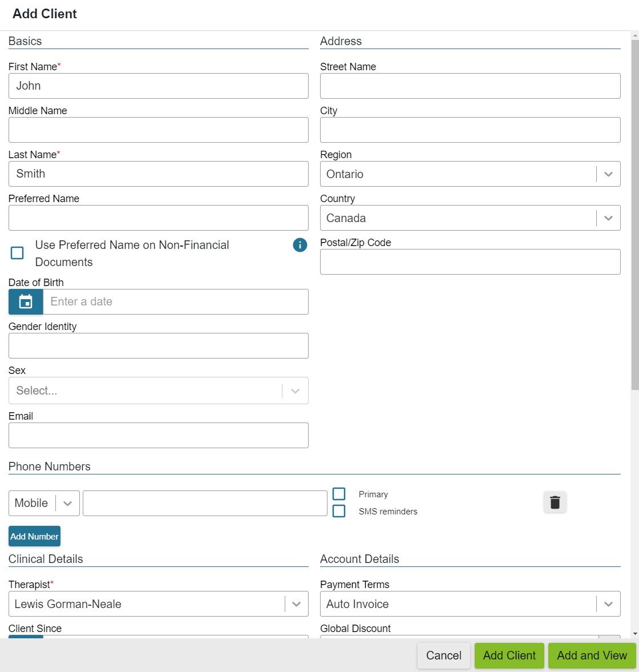Mark the phone number as Primary
Image resolution: width=639 pixels, height=672 pixels.
click(339, 493)
